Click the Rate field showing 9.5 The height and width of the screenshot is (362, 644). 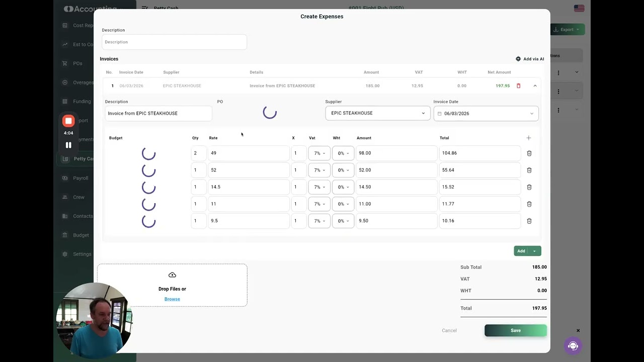pyautogui.click(x=249, y=221)
